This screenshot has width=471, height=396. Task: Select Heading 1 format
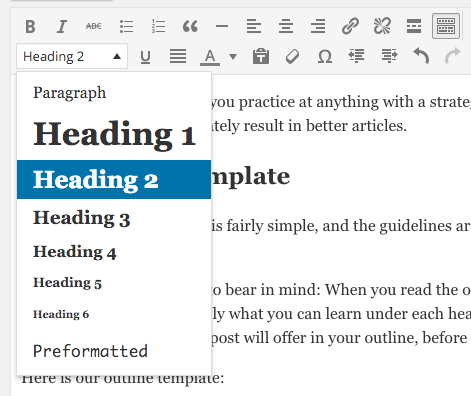coord(114,134)
